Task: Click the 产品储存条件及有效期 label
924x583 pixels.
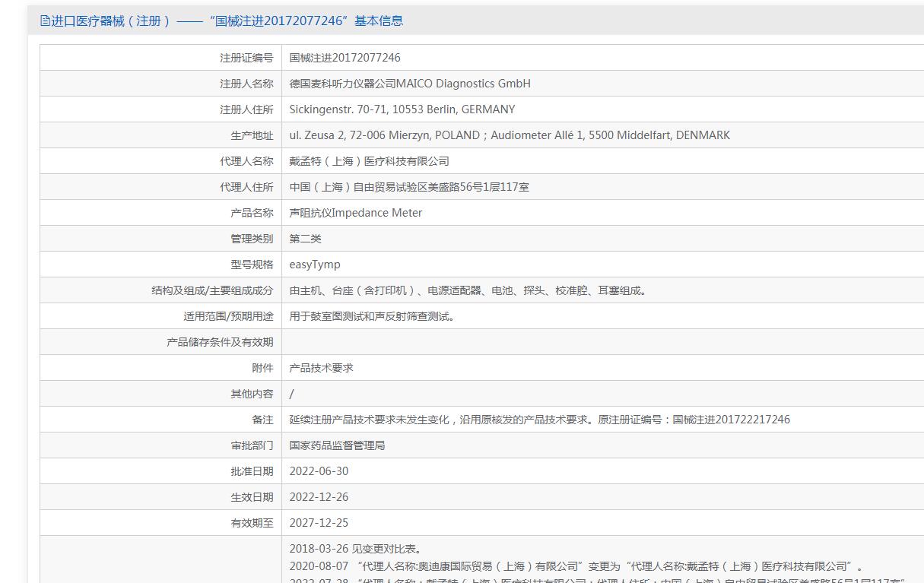Action: (220, 342)
